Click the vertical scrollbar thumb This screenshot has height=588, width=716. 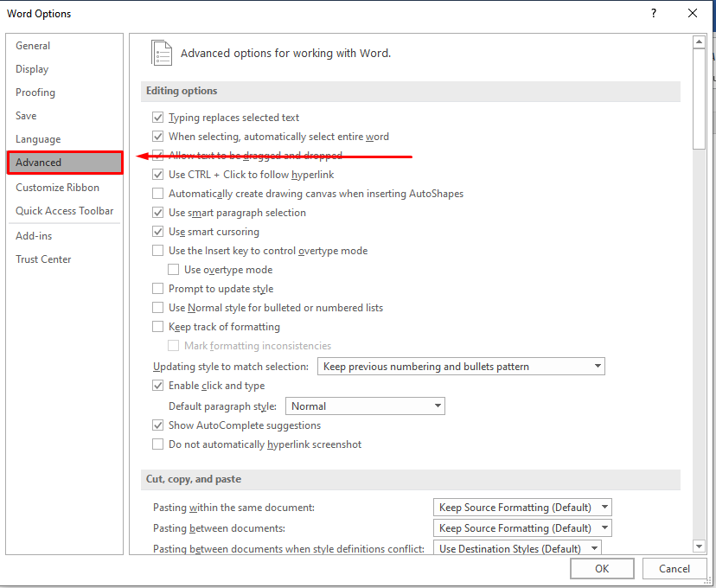point(699,99)
